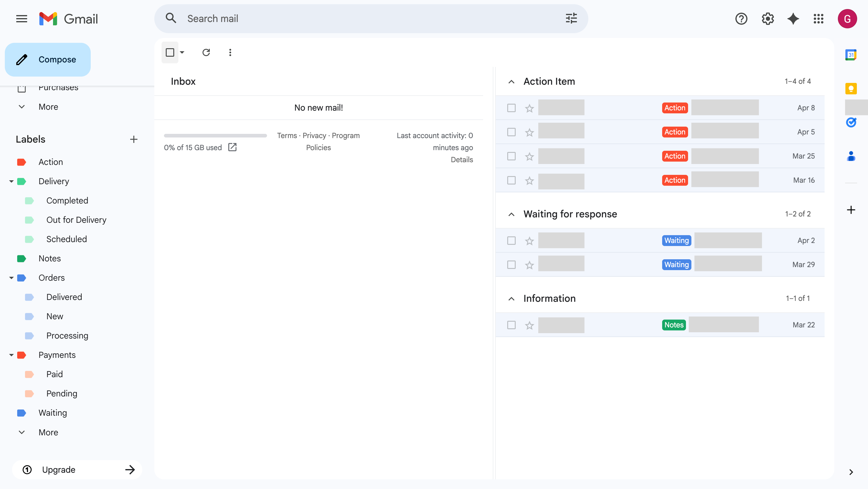Open the Contacts side panel icon
This screenshot has width=868, height=489.
pos(851,156)
